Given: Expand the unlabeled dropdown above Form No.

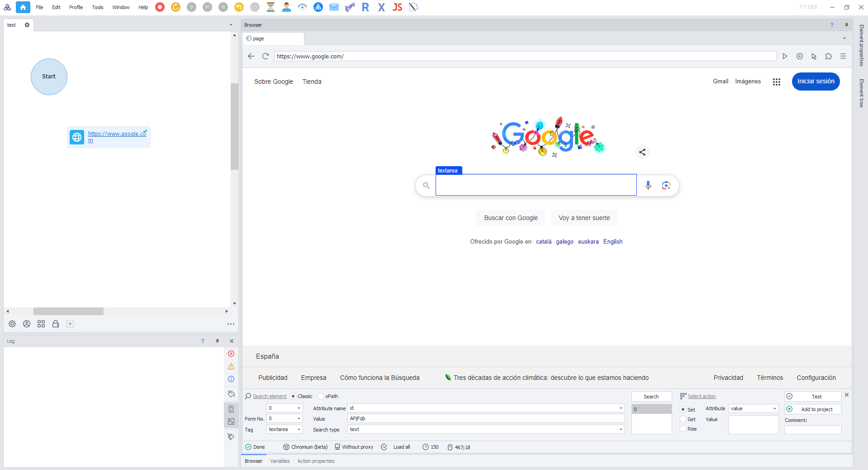Looking at the screenshot, I should click(x=299, y=408).
